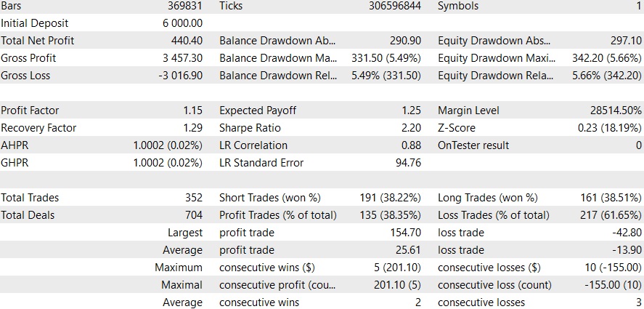The height and width of the screenshot is (309, 644).
Task: Click the Profit Factor value 1.15
Action: click(x=192, y=111)
